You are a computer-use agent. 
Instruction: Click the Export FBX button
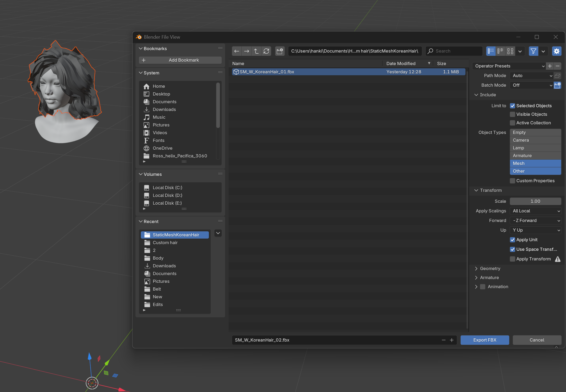pyautogui.click(x=485, y=340)
